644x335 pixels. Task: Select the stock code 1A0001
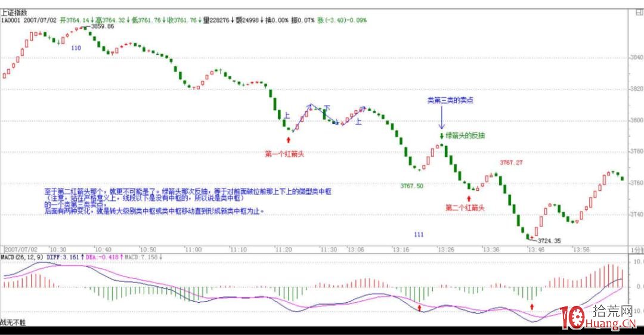pos(11,20)
